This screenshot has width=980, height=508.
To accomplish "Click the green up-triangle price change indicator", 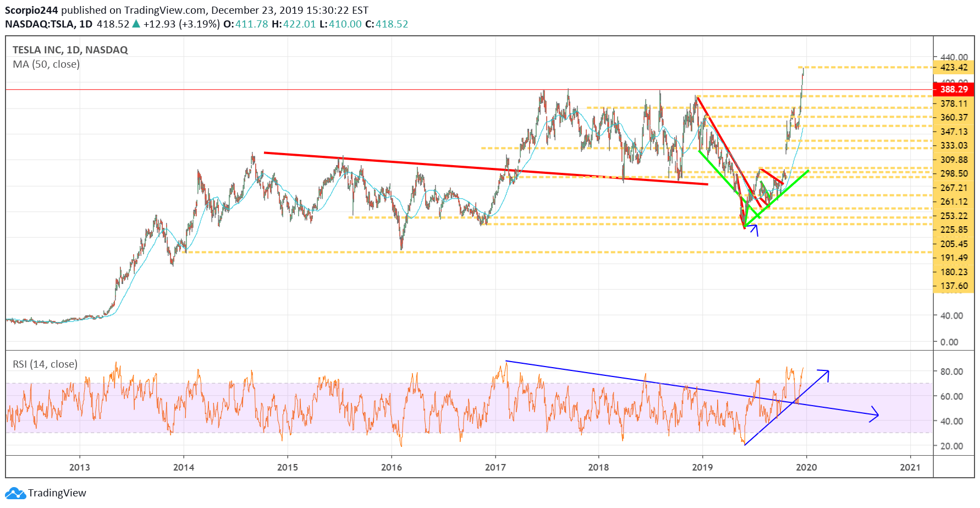I will 136,24.
